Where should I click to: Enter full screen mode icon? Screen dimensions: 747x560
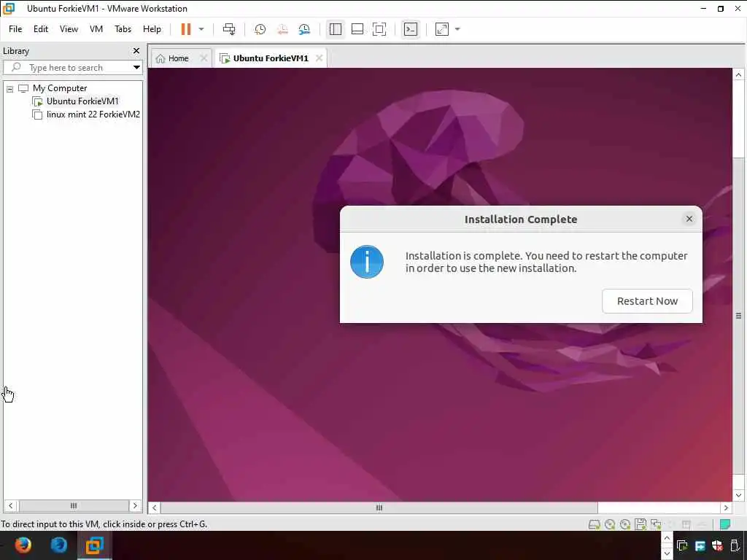pos(379,29)
